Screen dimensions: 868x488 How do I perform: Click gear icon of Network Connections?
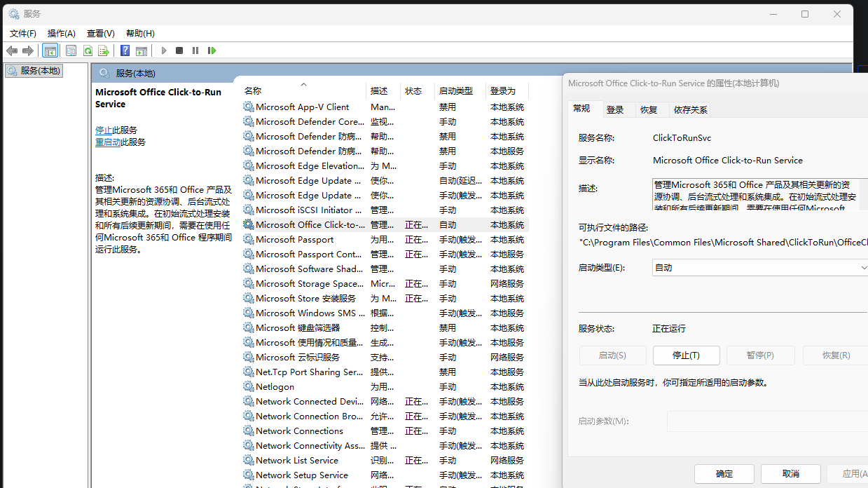(x=249, y=431)
